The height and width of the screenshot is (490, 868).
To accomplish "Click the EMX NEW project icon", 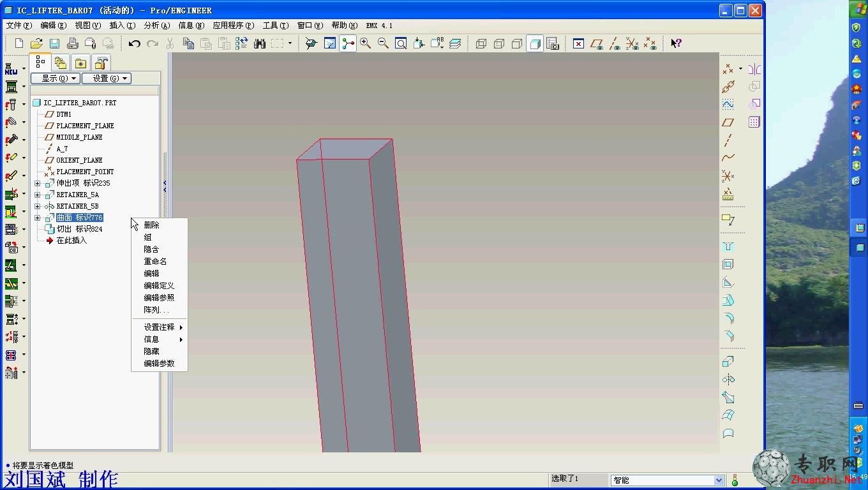I will [x=11, y=68].
